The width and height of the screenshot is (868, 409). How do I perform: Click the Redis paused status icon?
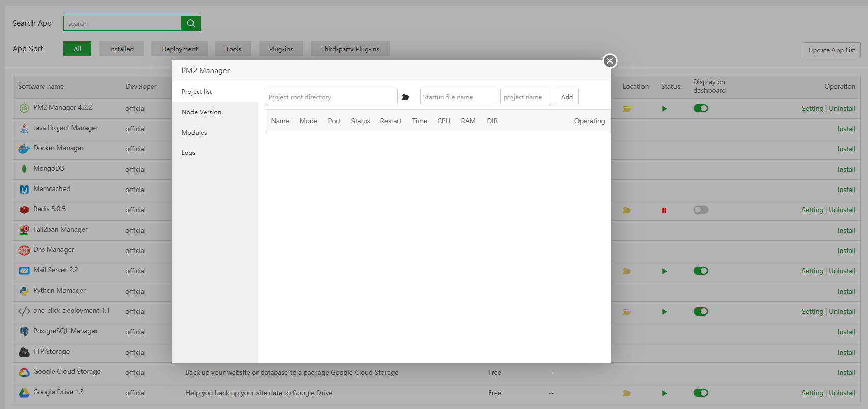click(x=664, y=210)
